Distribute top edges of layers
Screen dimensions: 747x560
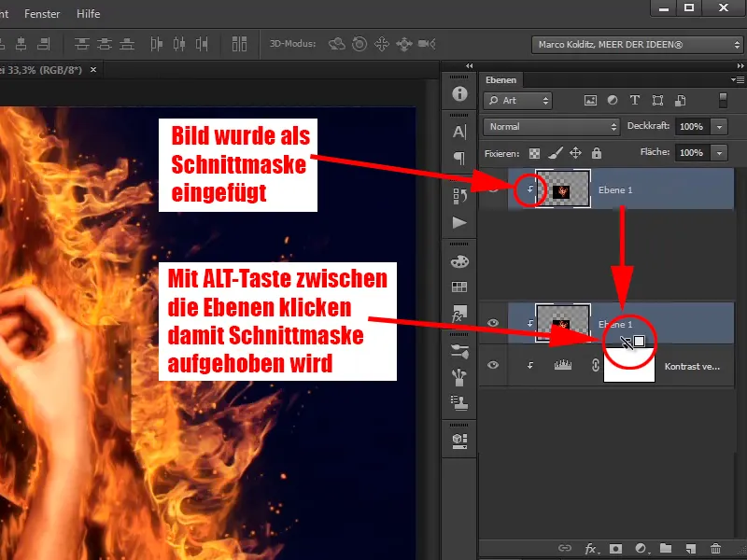82,44
